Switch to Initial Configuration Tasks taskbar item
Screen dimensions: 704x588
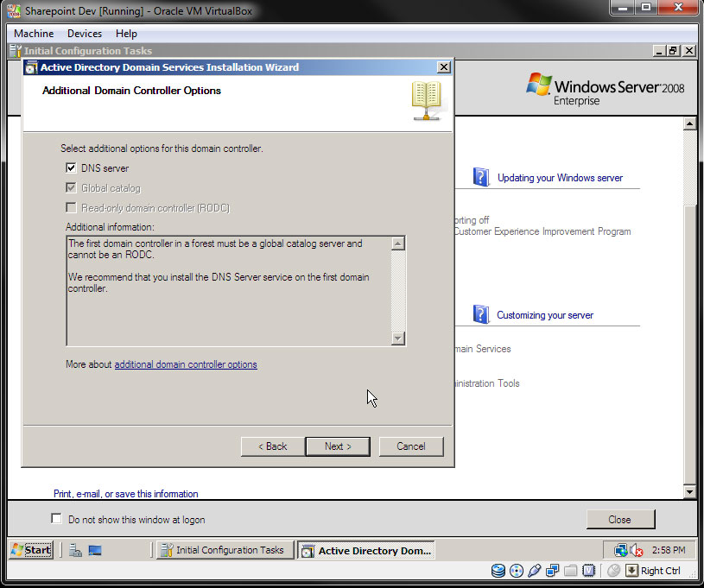click(x=225, y=550)
